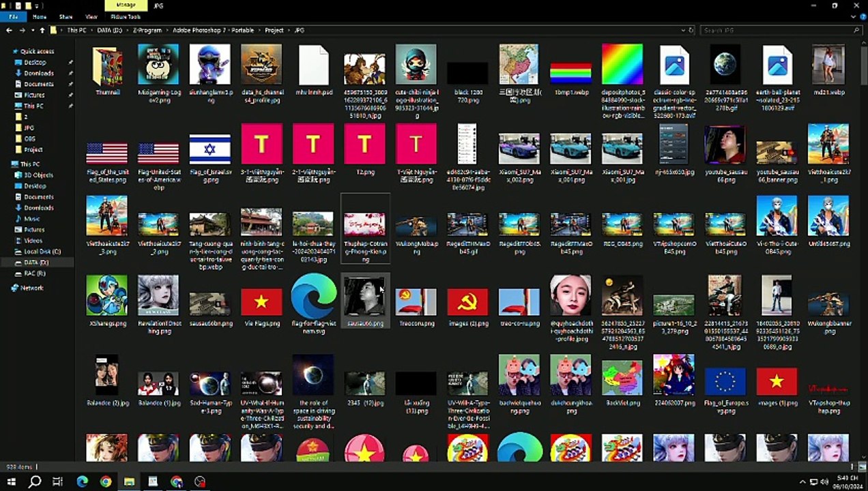Screen dimensions: 868x491
Task: Open the address bar history dropdown
Action: [683, 30]
